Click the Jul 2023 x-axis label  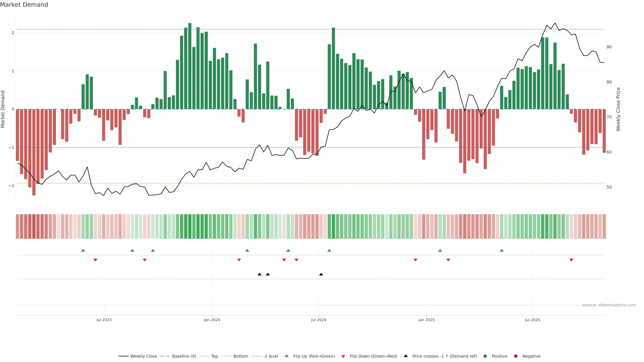[x=104, y=320]
